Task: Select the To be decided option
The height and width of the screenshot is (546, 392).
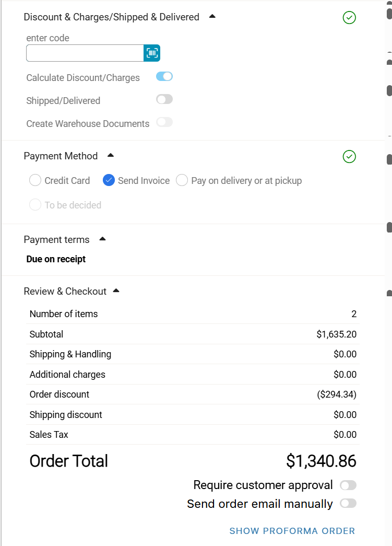Action: [x=35, y=205]
